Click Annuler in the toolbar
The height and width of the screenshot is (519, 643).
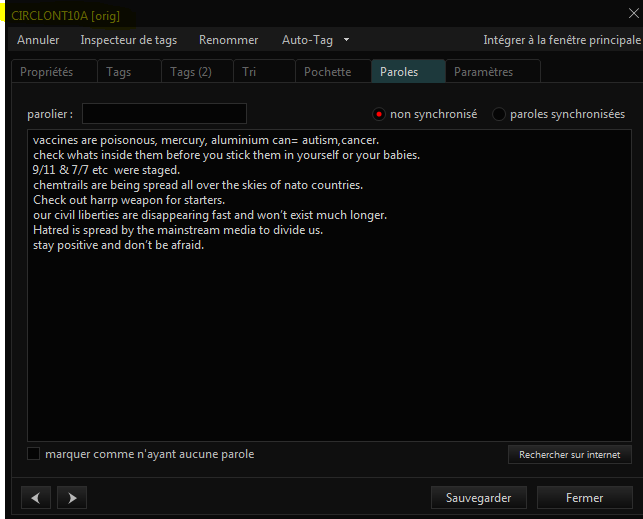coord(38,40)
